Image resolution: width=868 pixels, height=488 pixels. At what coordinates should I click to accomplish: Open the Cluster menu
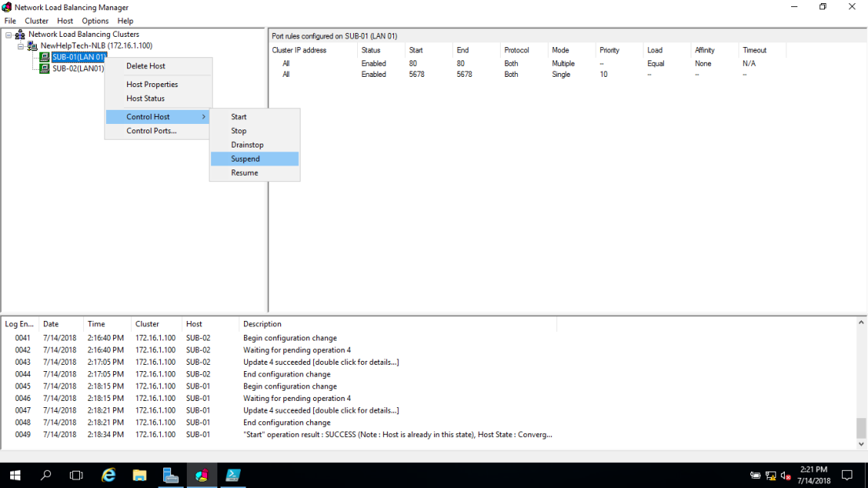pyautogui.click(x=37, y=21)
